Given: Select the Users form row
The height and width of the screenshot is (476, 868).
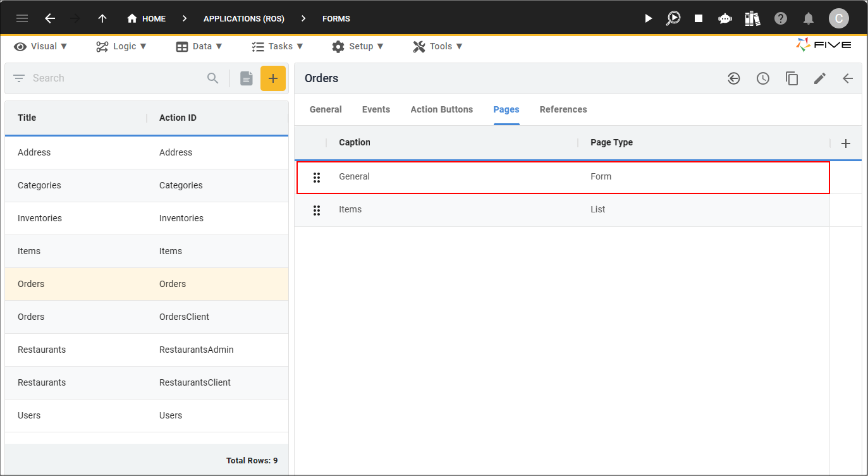Looking at the screenshot, I should tap(147, 415).
